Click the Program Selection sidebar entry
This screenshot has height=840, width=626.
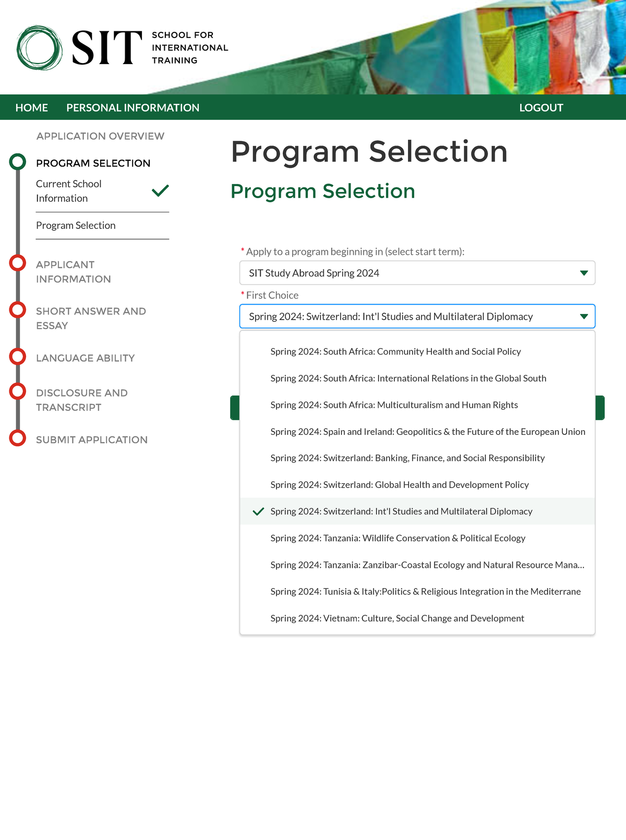pos(75,225)
